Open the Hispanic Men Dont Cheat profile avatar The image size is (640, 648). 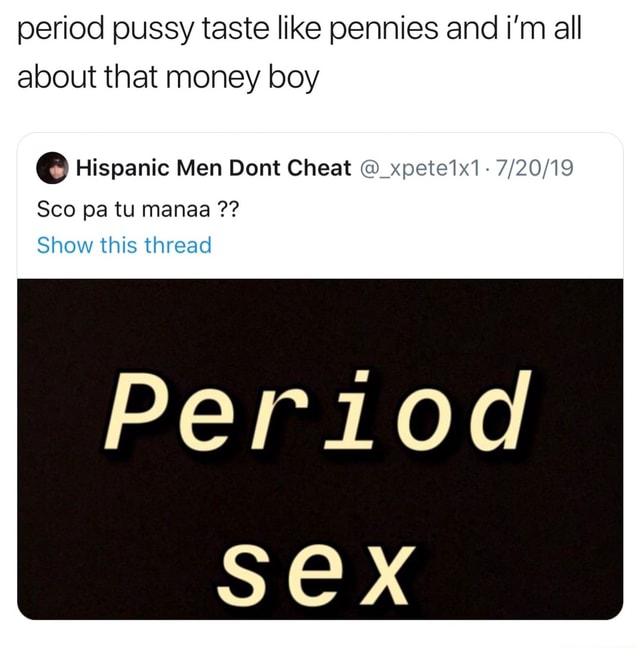pos(52,168)
